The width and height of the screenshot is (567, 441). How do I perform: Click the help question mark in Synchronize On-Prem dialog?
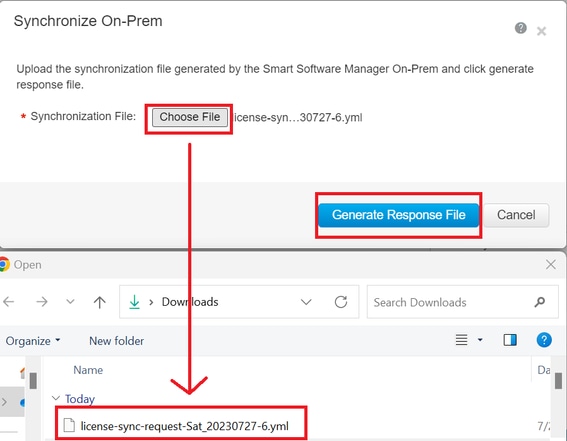[x=520, y=28]
